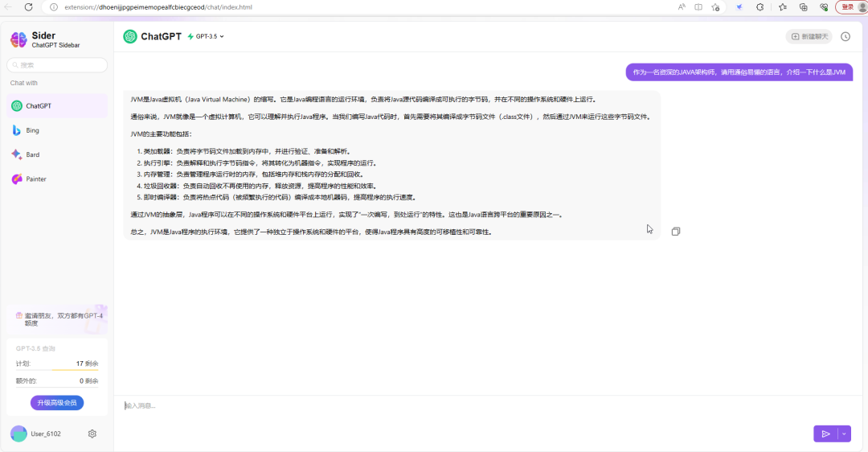This screenshot has height=452, width=868.
Task: Click the Bing logo icon
Action: 17,130
